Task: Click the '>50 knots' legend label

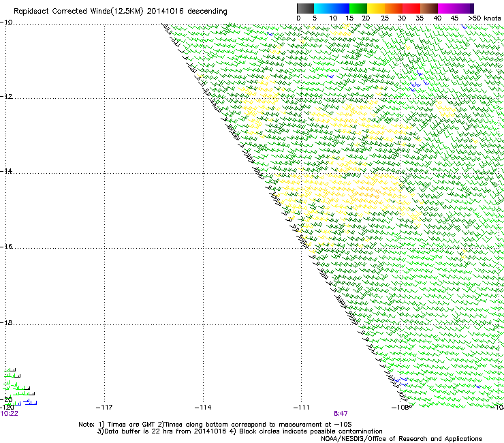Action: click(x=484, y=18)
